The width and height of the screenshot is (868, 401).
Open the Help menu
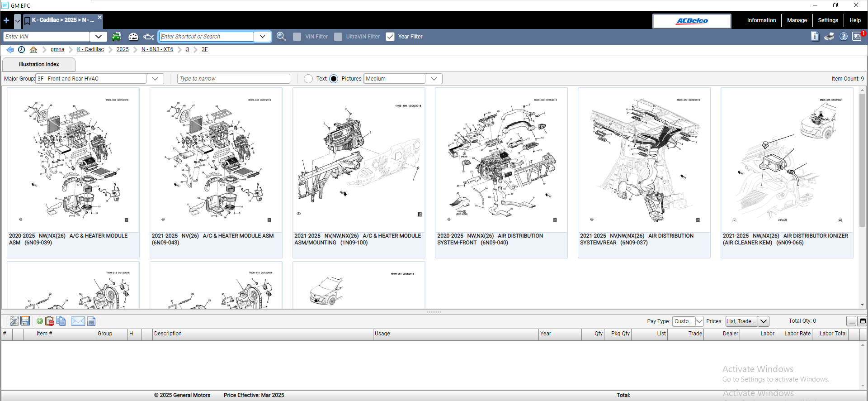855,20
